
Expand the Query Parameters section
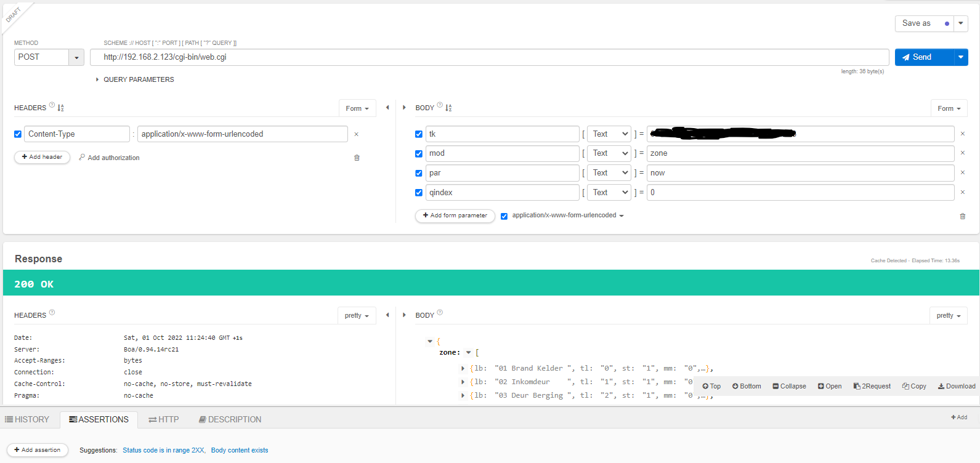135,79
